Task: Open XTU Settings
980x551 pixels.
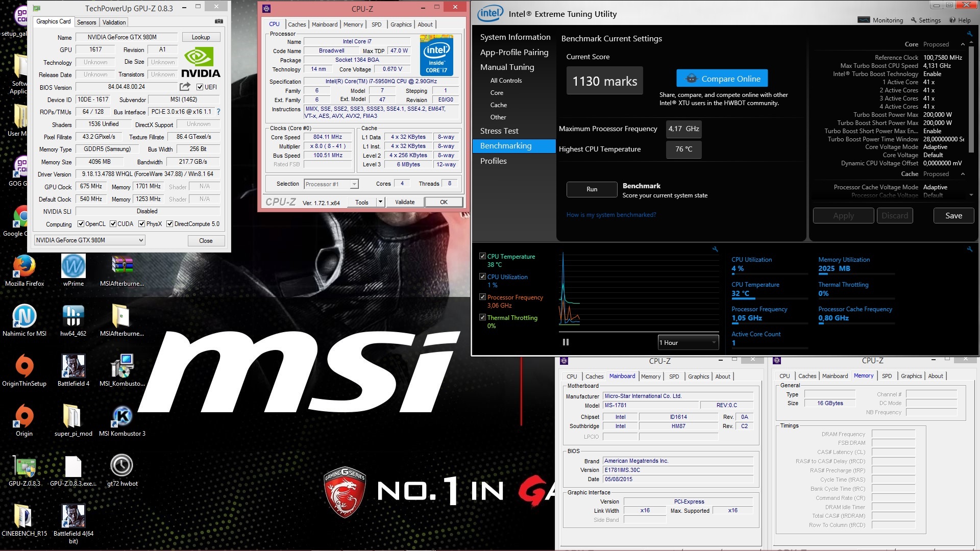Action: pyautogui.click(x=926, y=20)
